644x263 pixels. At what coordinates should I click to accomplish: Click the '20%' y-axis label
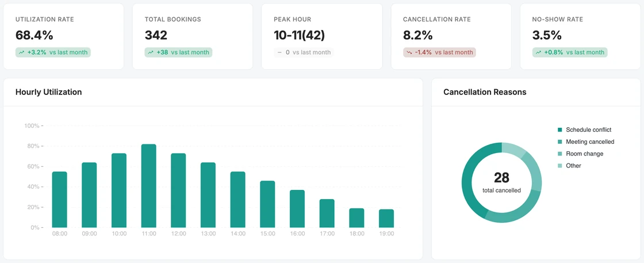coord(33,207)
